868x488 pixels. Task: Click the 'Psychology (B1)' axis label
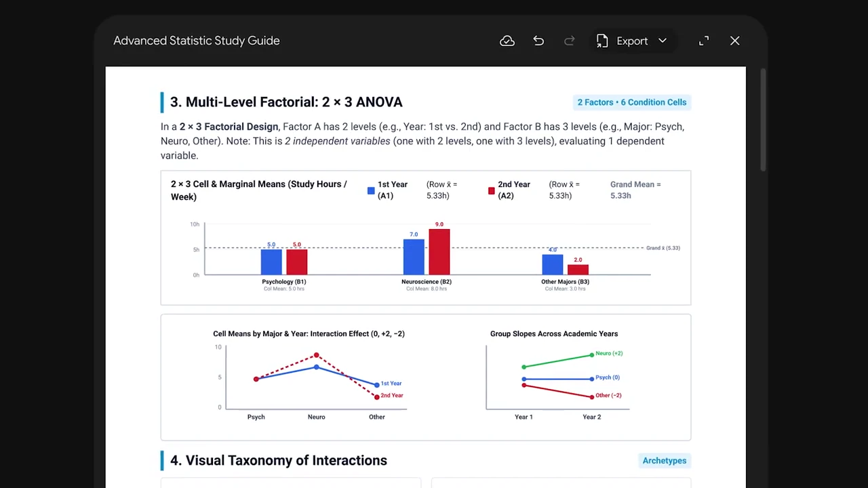pyautogui.click(x=284, y=281)
